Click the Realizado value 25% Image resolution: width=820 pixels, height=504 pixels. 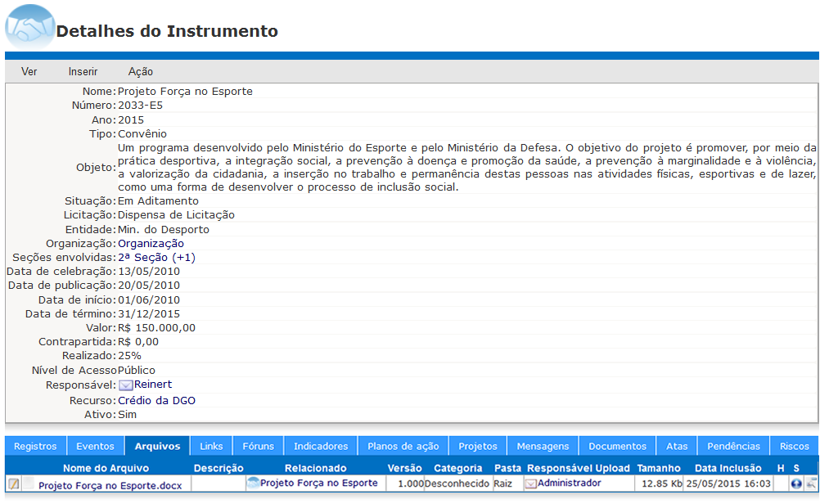[x=129, y=356]
